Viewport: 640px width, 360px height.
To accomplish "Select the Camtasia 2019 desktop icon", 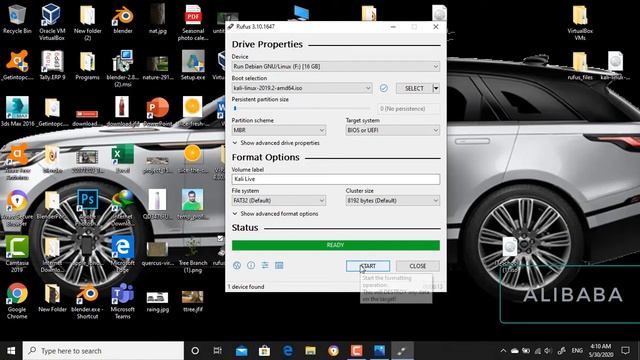I will [x=17, y=254].
